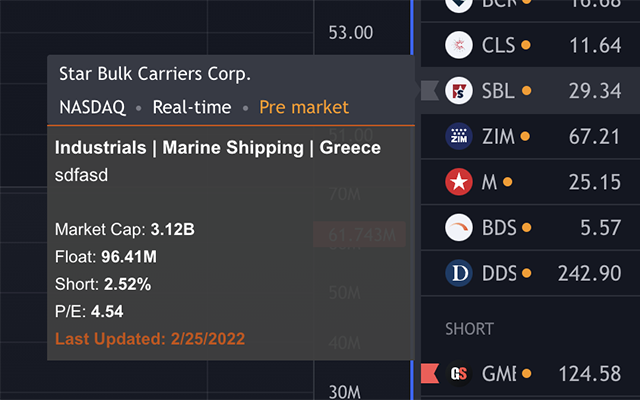
Task: Toggle the gray flag on SBL row
Action: (x=430, y=91)
